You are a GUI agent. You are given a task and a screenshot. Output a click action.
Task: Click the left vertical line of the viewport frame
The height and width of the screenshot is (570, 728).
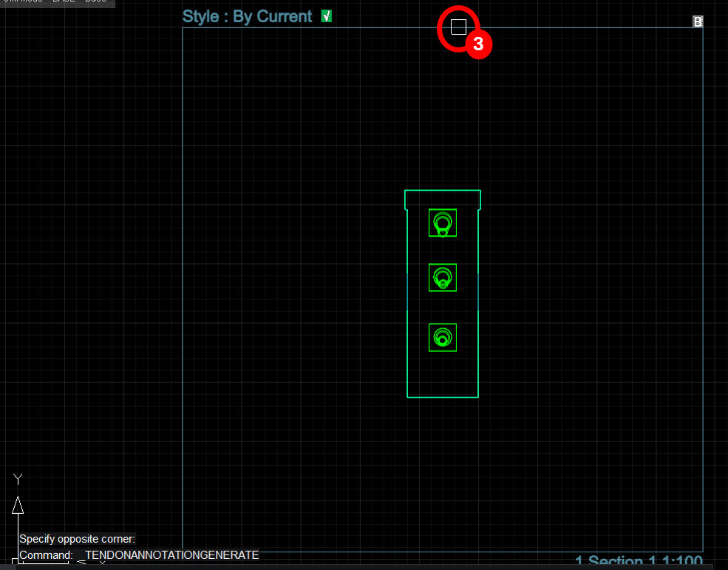(x=183, y=289)
